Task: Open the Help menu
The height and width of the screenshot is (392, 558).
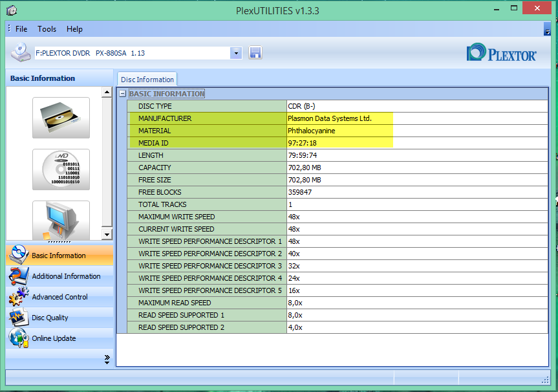Action: (x=74, y=29)
